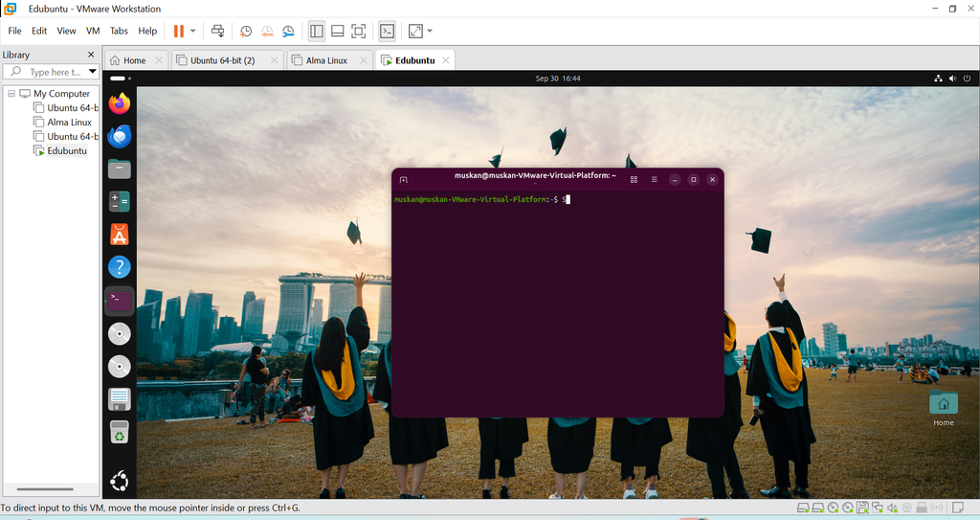The image size is (980, 520).
Task: Click the stretch guest display icon
Action: click(415, 31)
